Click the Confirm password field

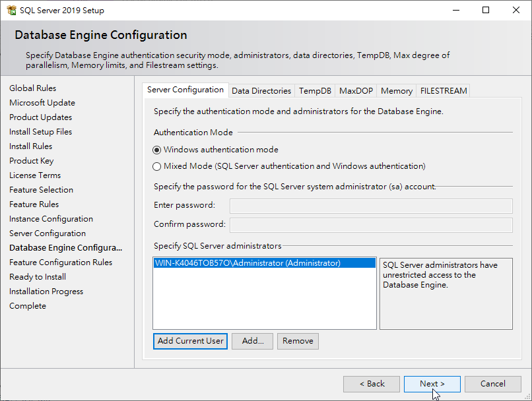tap(371, 225)
